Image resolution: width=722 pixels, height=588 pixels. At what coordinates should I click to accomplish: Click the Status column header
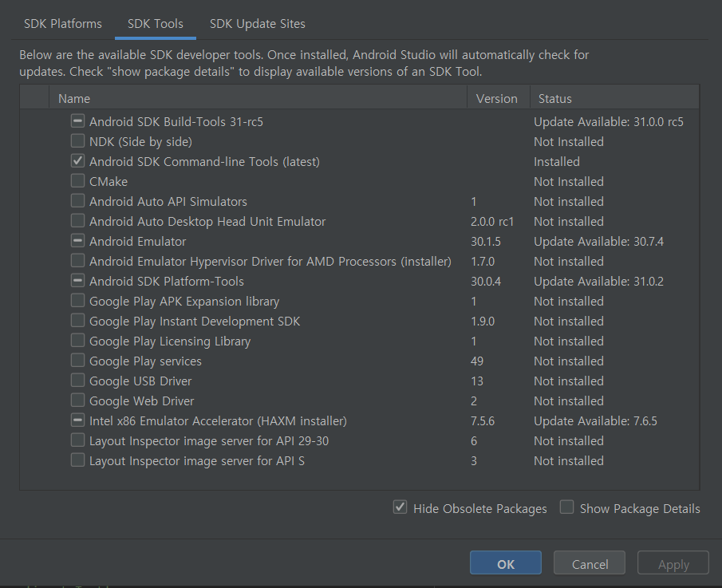point(615,99)
